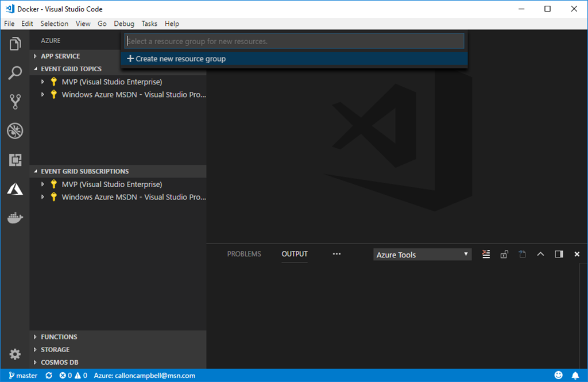Open the Explorer view in activity bar
Screen dimensions: 588x382
coord(15,44)
